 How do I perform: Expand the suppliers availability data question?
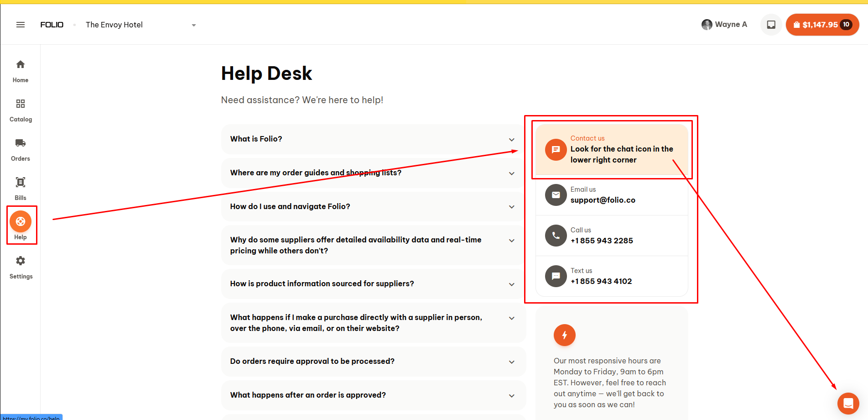point(373,245)
